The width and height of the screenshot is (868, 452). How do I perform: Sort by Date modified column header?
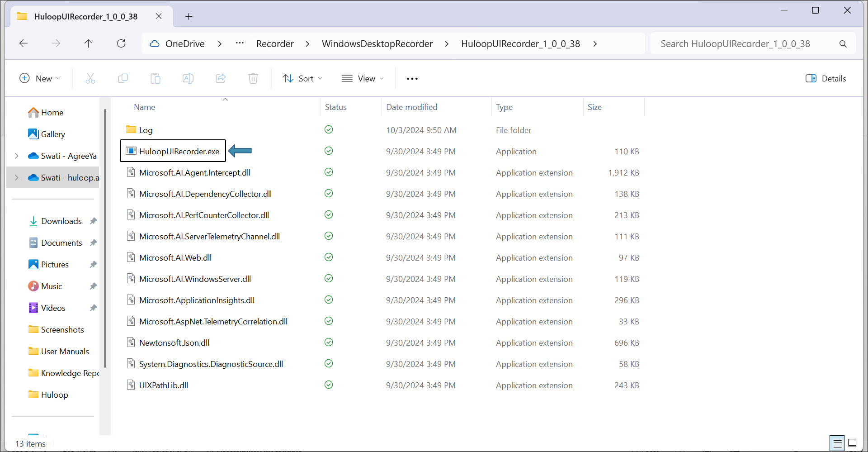(412, 107)
